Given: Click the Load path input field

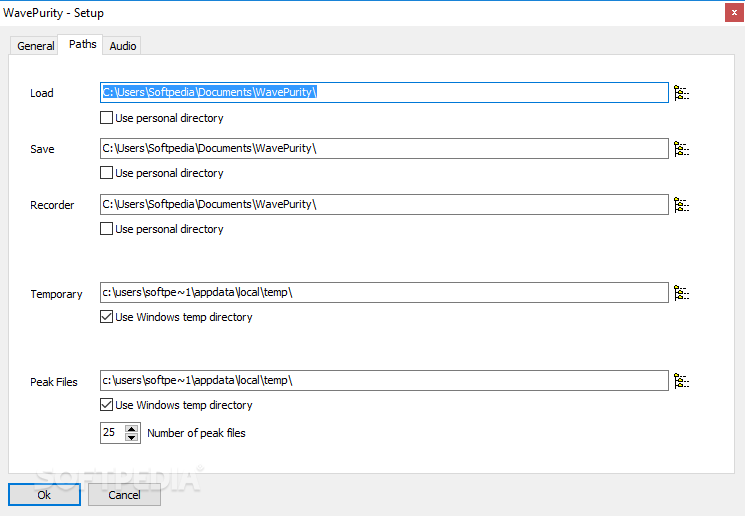Looking at the screenshot, I should point(384,93).
